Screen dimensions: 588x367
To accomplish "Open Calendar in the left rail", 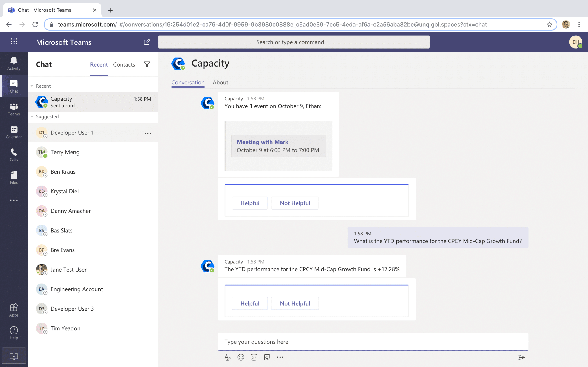I will pos(14,132).
